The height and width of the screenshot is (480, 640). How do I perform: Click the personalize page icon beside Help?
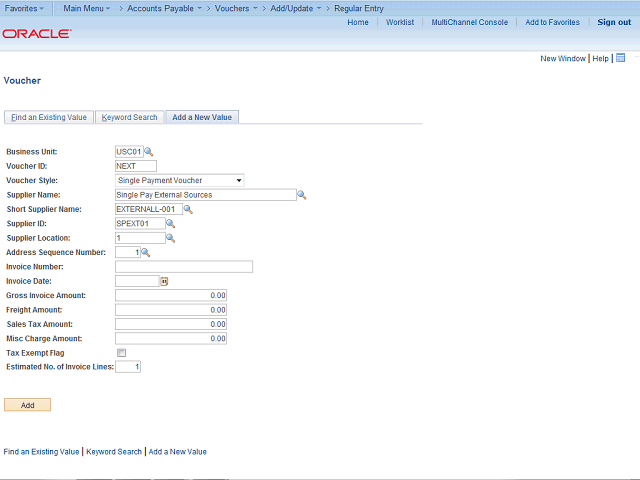[620, 58]
